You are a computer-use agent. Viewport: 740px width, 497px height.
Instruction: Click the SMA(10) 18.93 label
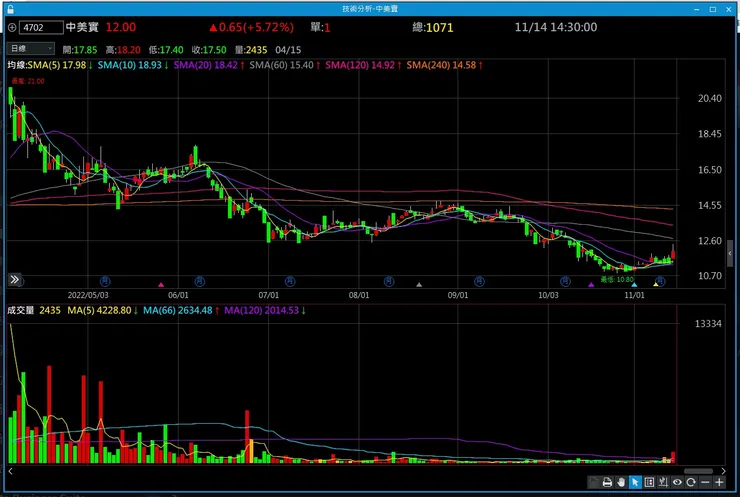[129, 65]
